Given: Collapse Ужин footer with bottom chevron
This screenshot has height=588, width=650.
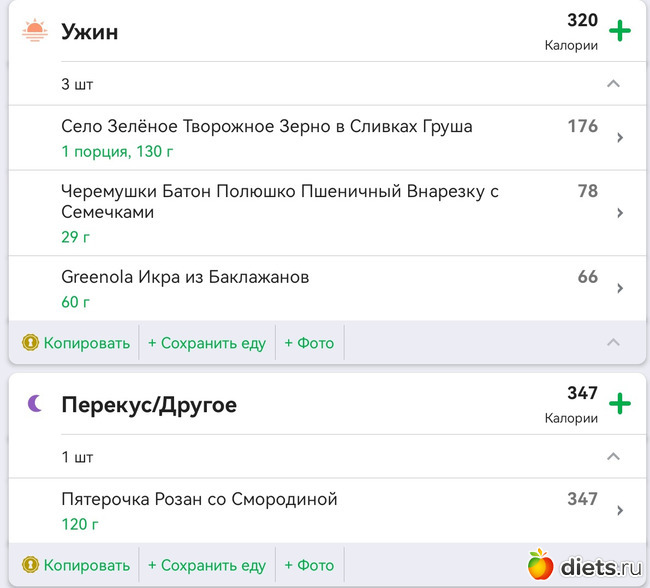Looking at the screenshot, I should pyautogui.click(x=614, y=342).
